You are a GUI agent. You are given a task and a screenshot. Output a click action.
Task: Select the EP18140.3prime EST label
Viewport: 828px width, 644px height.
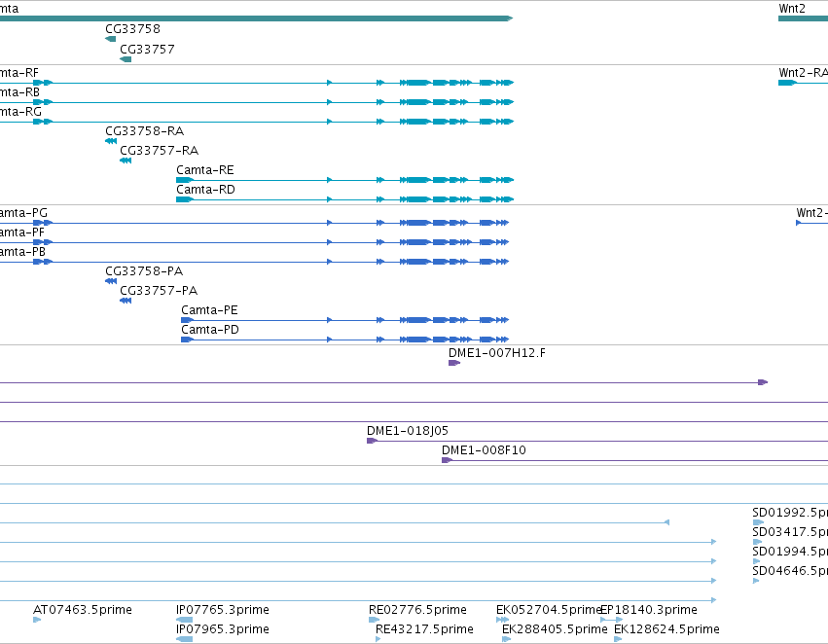(649, 610)
